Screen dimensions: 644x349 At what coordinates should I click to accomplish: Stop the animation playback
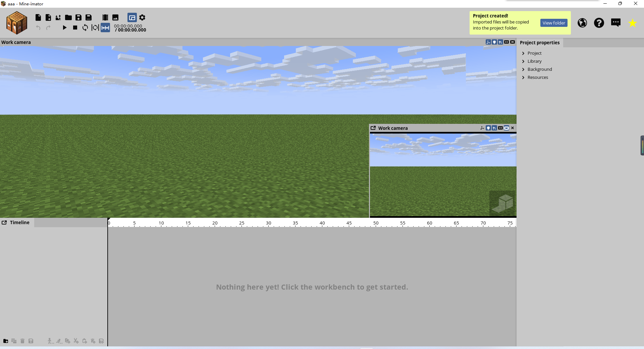tap(75, 28)
